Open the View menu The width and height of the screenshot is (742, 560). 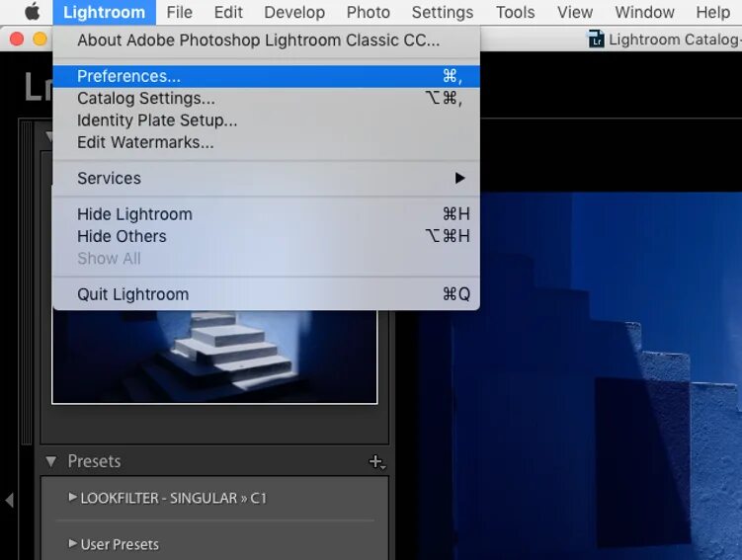[575, 12]
